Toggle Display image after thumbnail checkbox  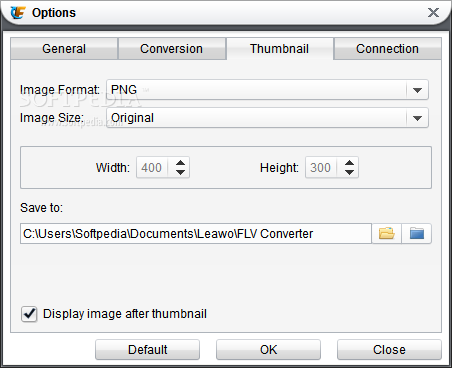pyautogui.click(x=29, y=314)
